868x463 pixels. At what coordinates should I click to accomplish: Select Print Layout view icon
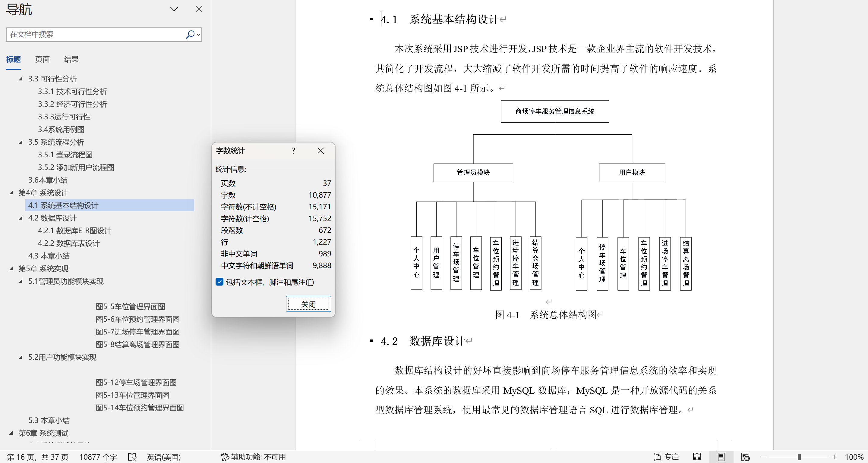click(721, 457)
